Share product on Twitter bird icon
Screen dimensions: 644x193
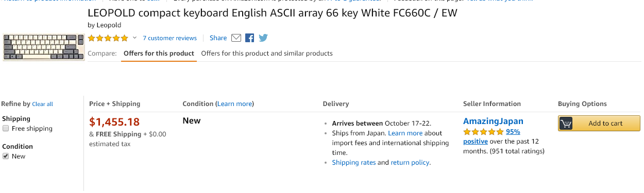(263, 38)
